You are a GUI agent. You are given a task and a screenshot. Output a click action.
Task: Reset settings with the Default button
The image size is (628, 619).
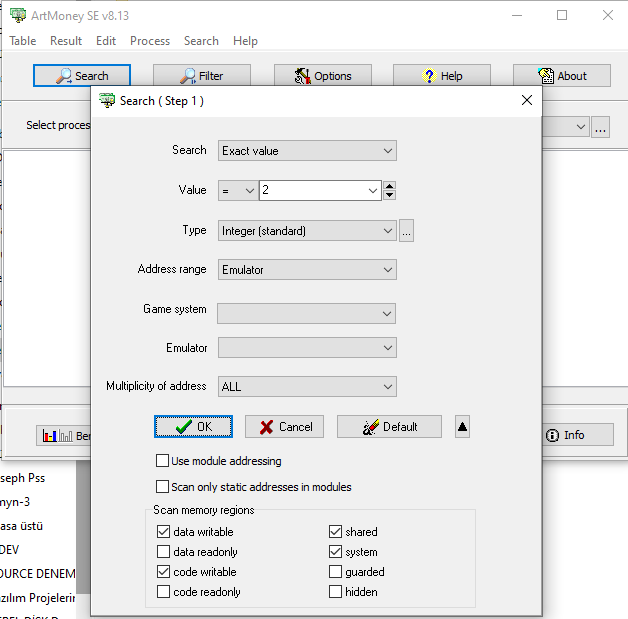tap(389, 426)
